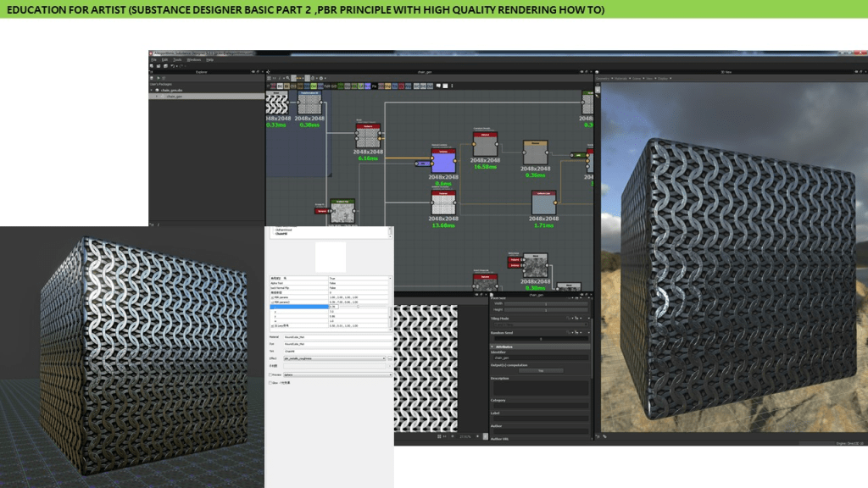Click the 1.71ms Uniform Color node
Image resolution: width=868 pixels, height=488 pixels.
coord(543,203)
